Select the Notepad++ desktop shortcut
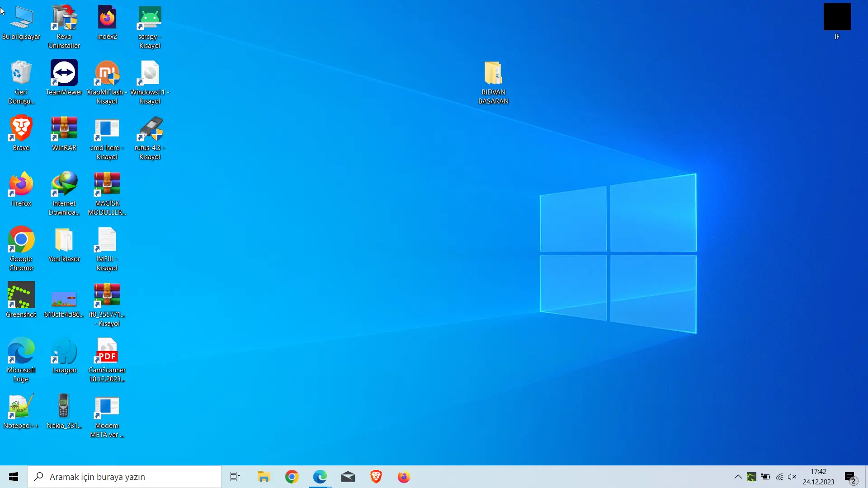Screen dimensions: 868x488 (x=21, y=412)
